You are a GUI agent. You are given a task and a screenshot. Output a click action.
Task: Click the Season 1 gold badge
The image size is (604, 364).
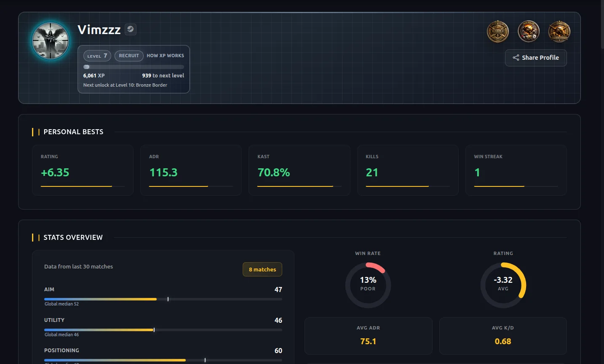coord(497,32)
